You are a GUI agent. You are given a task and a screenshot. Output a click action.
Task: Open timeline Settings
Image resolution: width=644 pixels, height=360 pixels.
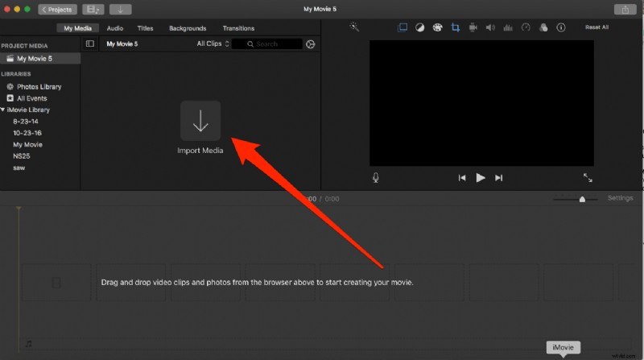click(620, 198)
